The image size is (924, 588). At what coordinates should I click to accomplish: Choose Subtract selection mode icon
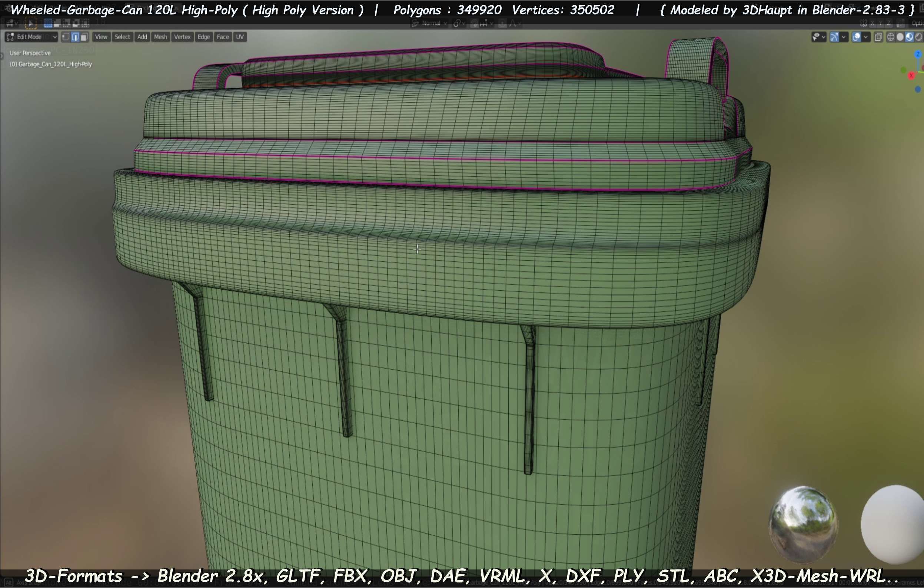(x=66, y=24)
